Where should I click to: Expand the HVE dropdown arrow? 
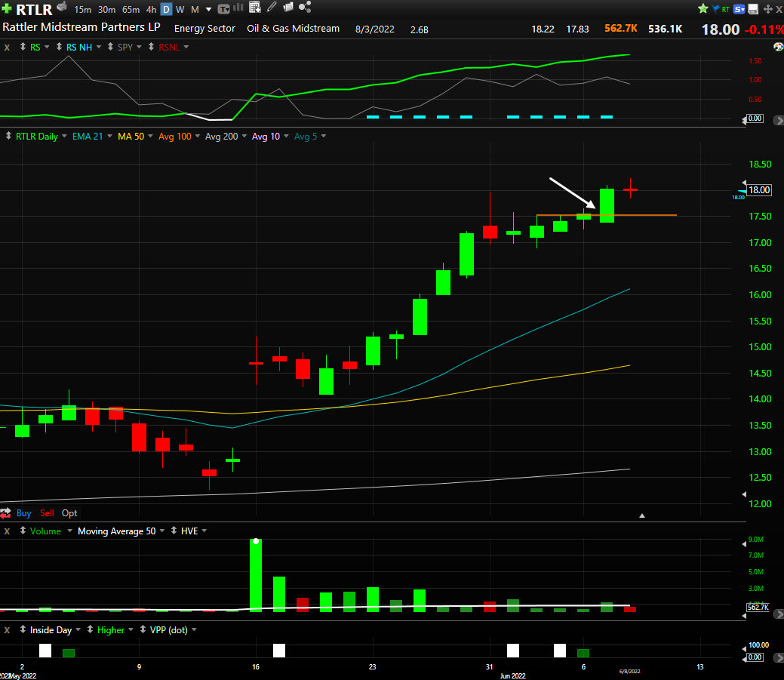(204, 531)
